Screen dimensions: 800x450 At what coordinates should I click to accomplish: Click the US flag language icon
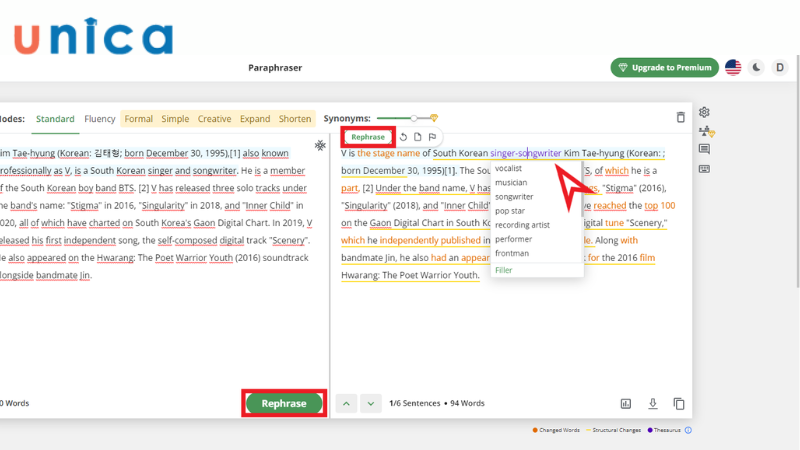tap(733, 67)
